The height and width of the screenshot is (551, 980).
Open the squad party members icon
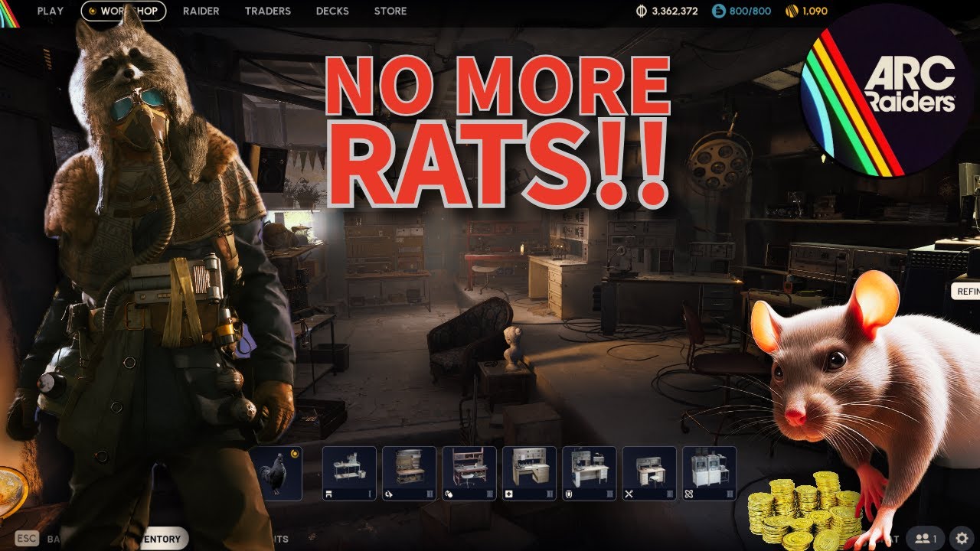[x=925, y=538]
